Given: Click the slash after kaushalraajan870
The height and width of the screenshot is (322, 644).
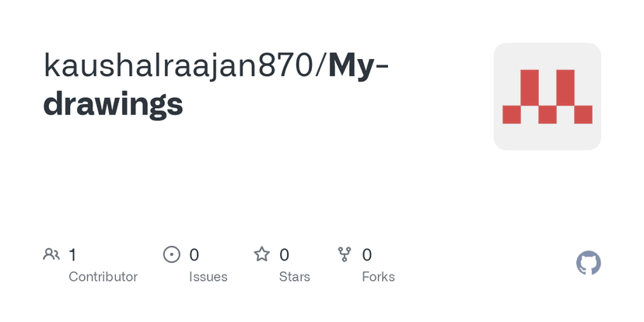Looking at the screenshot, I should [x=323, y=66].
